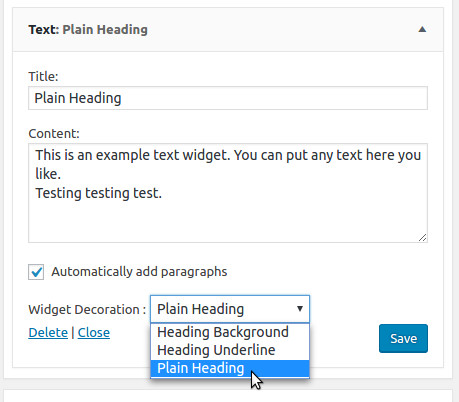Collapse the Text widget using triangle icon
Screen dimensions: 459x402
tap(422, 30)
